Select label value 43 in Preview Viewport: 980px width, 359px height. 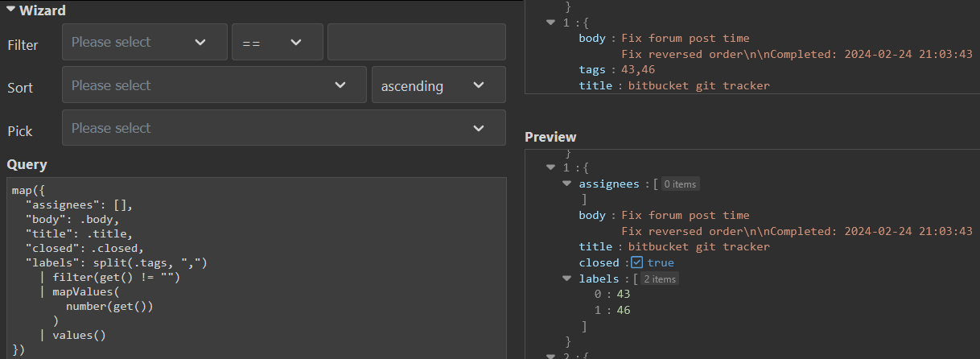click(623, 295)
